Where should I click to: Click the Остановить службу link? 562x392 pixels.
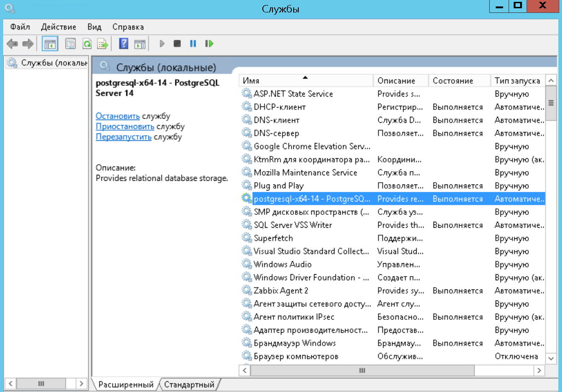coord(117,116)
